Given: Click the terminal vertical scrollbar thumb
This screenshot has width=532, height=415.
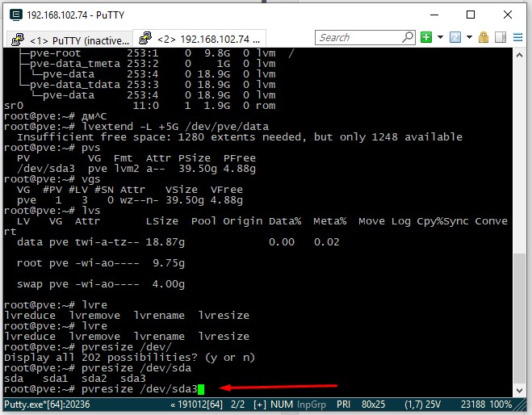Looking at the screenshot, I should coord(519,318).
